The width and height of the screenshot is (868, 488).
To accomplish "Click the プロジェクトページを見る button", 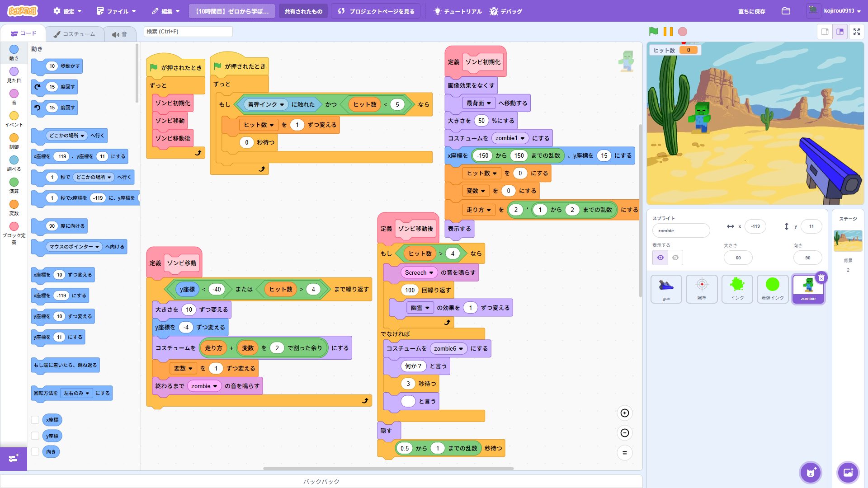I will click(x=376, y=11).
